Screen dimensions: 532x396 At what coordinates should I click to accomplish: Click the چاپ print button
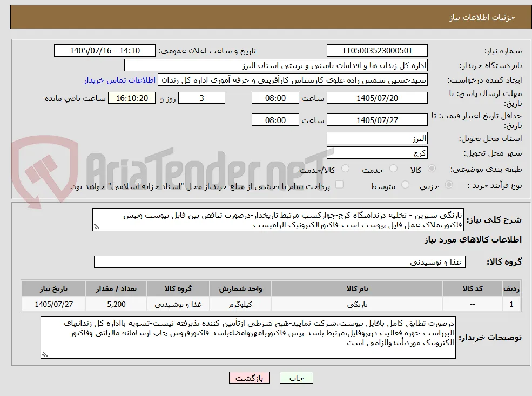[296, 378]
